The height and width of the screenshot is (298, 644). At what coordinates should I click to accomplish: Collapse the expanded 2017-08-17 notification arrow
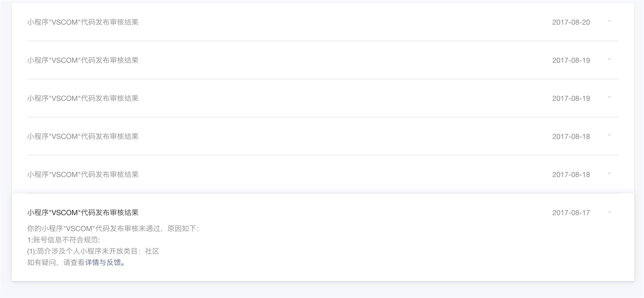610,212
